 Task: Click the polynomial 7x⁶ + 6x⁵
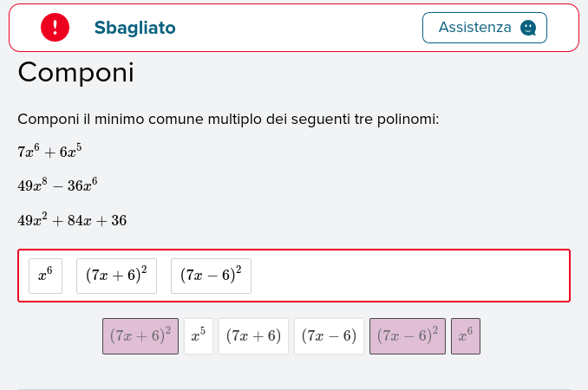click(49, 151)
